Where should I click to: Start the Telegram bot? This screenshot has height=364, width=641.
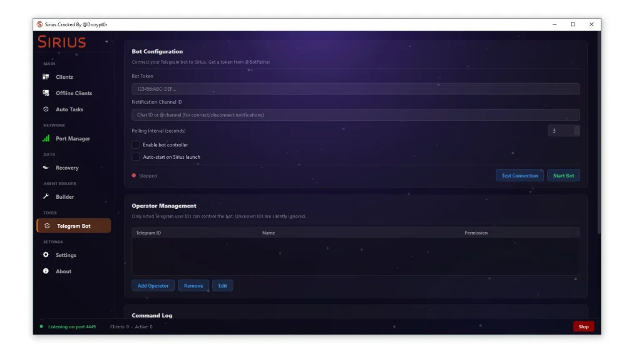tap(563, 175)
